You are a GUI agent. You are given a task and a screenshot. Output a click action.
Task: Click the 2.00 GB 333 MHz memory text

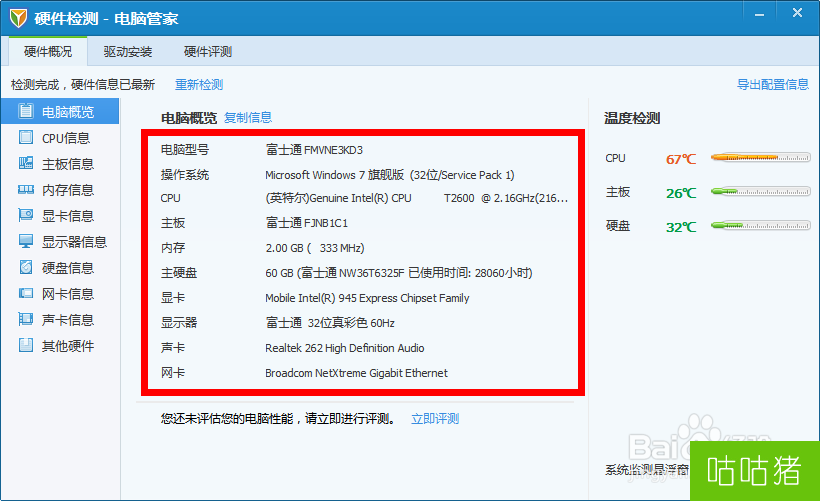(x=315, y=248)
